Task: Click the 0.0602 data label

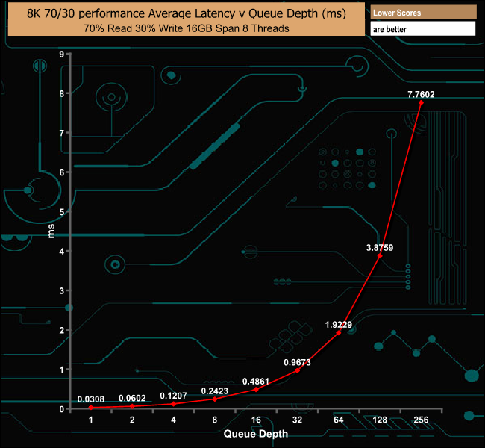Action: [x=132, y=398]
